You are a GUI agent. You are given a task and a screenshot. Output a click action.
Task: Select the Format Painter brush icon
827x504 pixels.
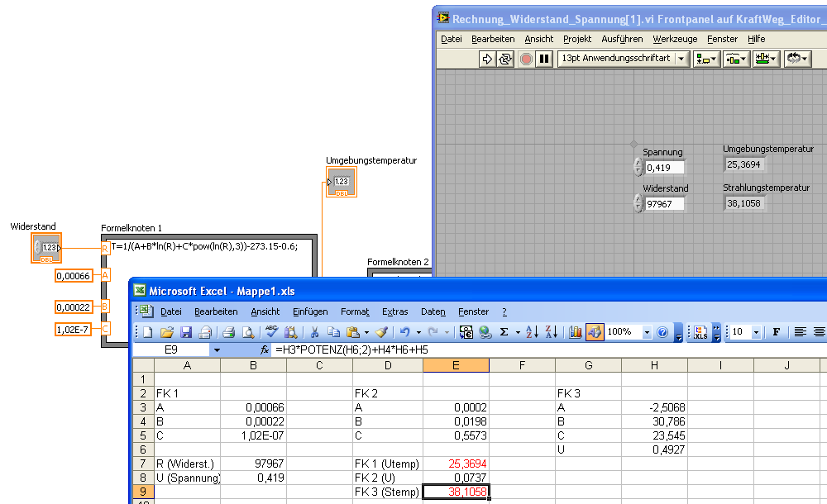[381, 331]
